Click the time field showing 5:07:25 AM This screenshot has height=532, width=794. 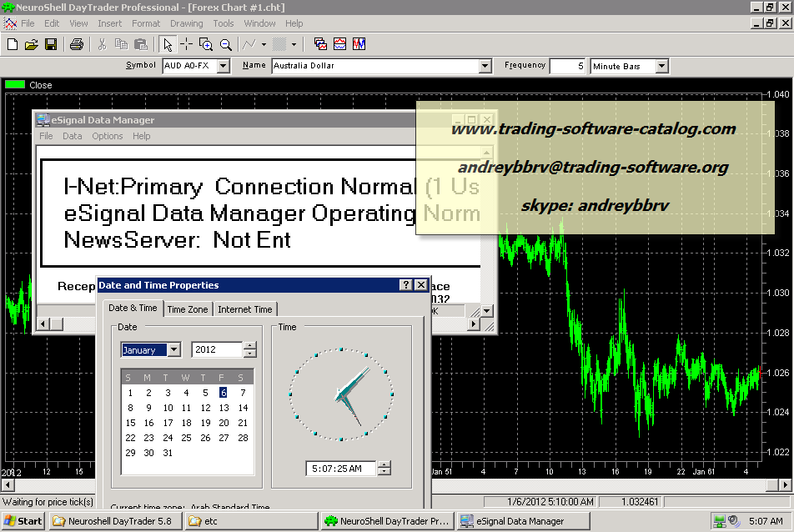click(x=340, y=469)
